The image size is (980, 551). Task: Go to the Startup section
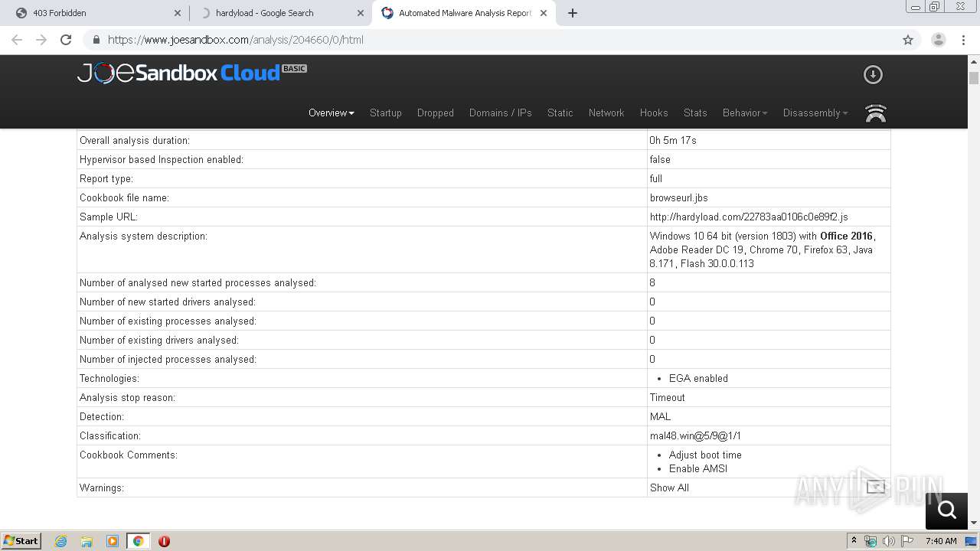pos(386,112)
